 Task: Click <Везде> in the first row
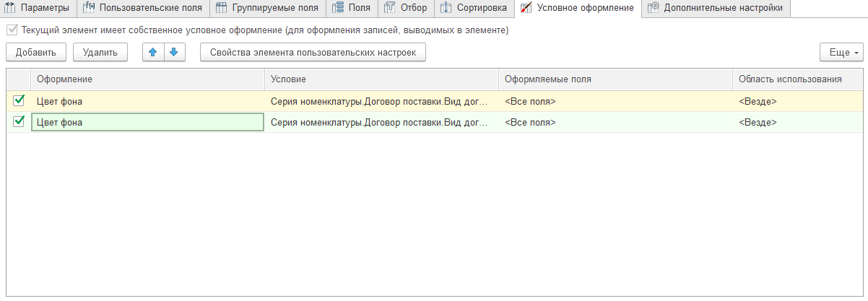click(758, 102)
